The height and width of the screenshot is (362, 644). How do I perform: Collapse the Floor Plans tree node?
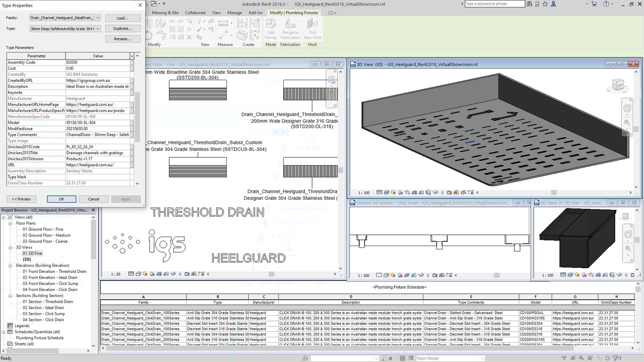[10, 223]
